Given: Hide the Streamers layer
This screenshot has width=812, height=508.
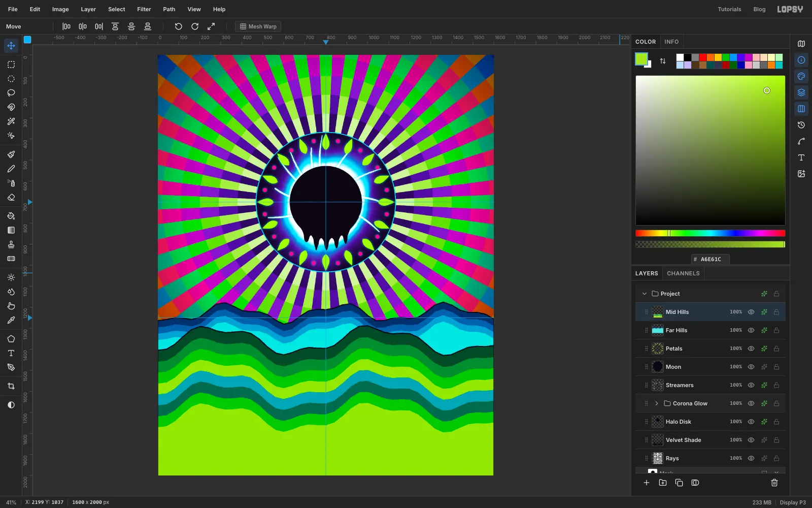Looking at the screenshot, I should pyautogui.click(x=751, y=385).
